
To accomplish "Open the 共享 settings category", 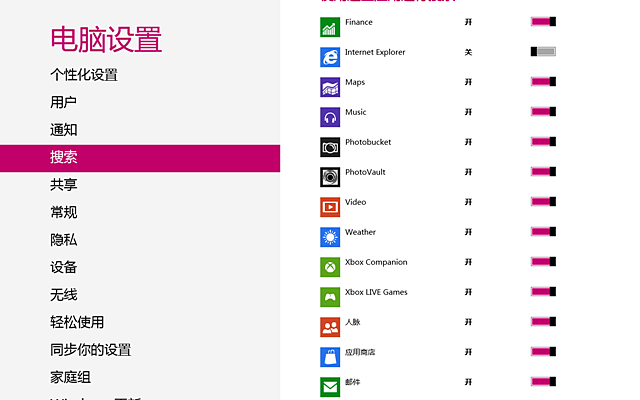I will coord(63,184).
